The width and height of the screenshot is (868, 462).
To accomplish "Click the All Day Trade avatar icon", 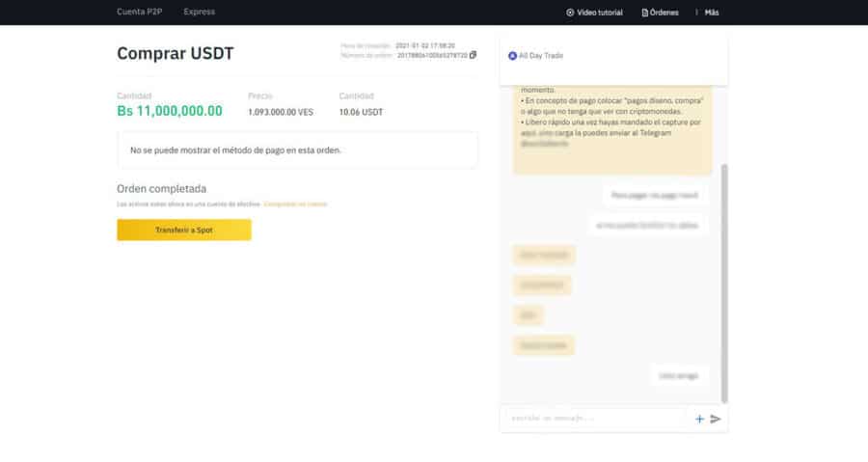I will tap(512, 56).
